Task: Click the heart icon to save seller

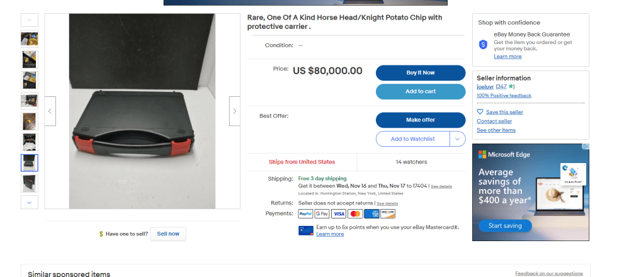Action: 480,111
